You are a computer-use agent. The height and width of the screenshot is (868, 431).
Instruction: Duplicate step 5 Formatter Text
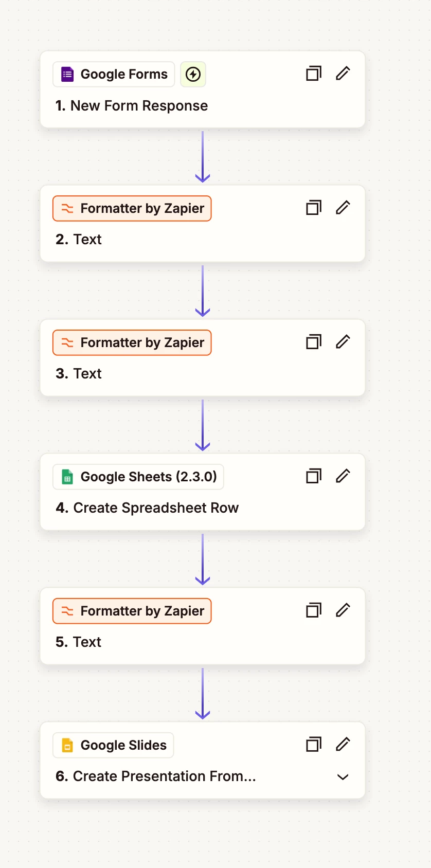pos(314,611)
